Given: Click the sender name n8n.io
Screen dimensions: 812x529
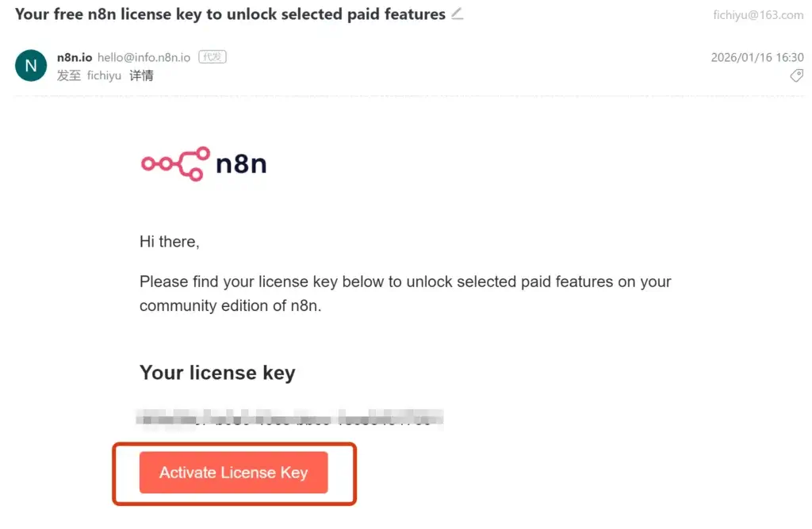Looking at the screenshot, I should coord(75,57).
